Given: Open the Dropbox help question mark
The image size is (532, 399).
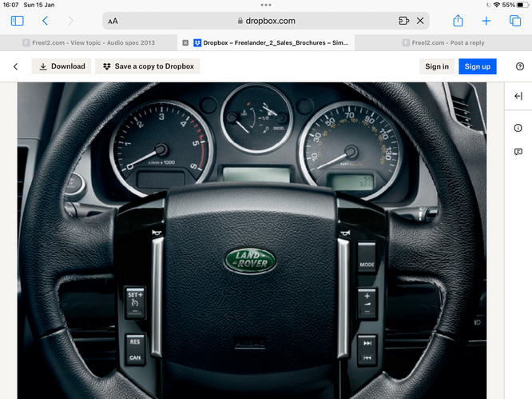Looking at the screenshot, I should click(x=519, y=66).
